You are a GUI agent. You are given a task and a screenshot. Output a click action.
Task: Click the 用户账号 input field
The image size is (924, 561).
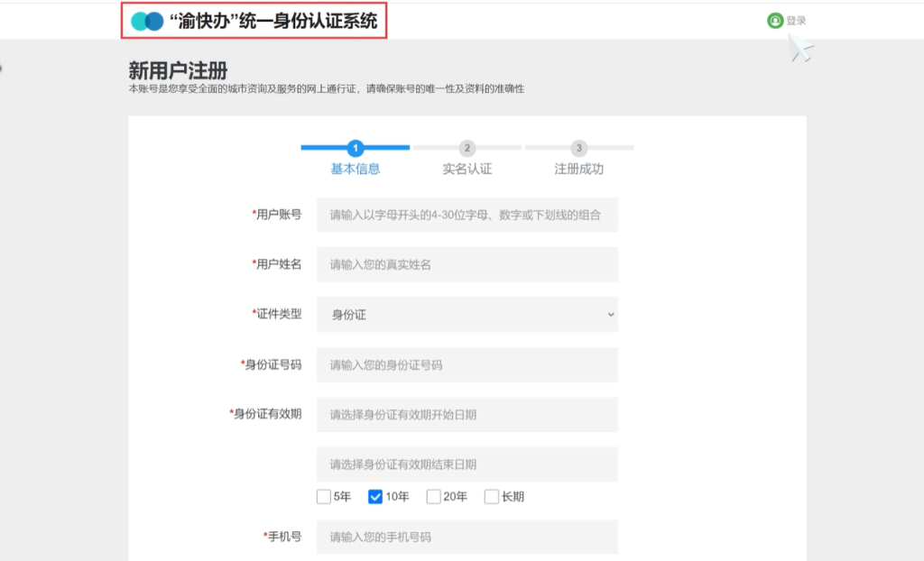[x=467, y=215]
